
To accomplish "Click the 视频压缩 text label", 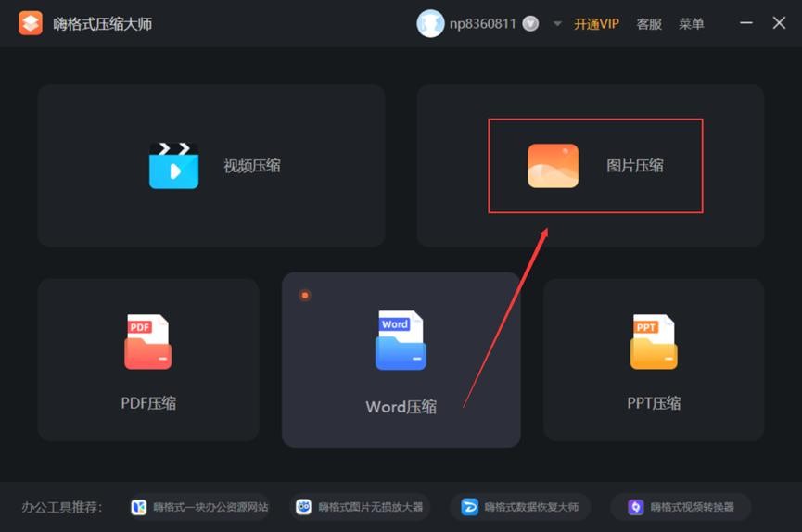I will coord(251,166).
